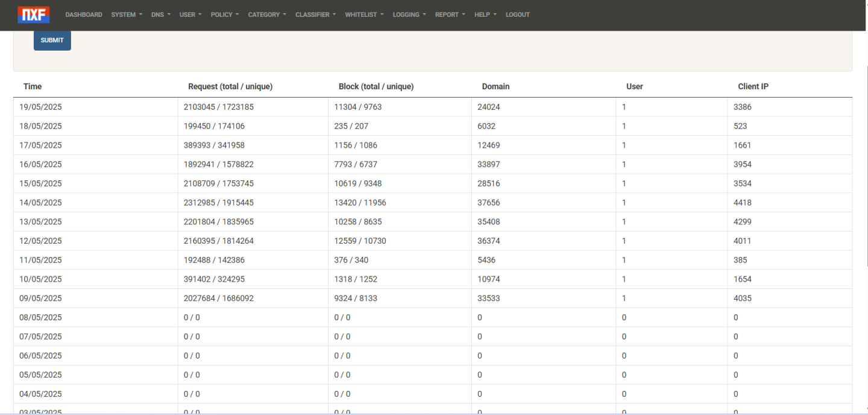This screenshot has width=868, height=415.
Task: Click the Time column header
Action: 33,87
